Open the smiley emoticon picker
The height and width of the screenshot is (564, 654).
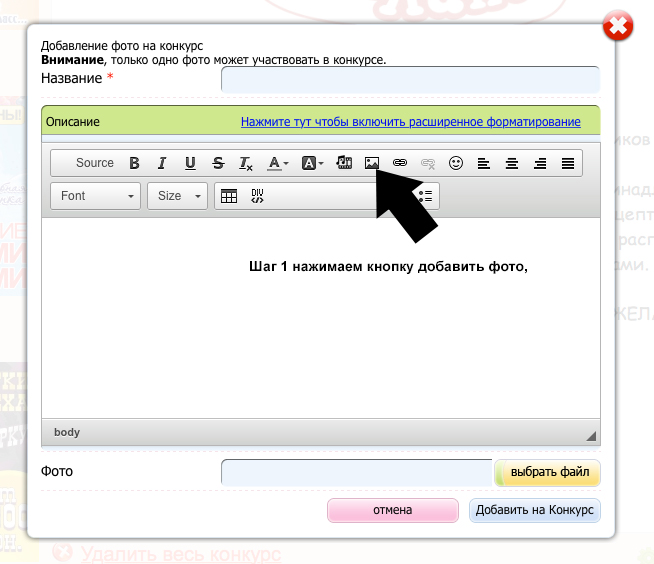456,163
